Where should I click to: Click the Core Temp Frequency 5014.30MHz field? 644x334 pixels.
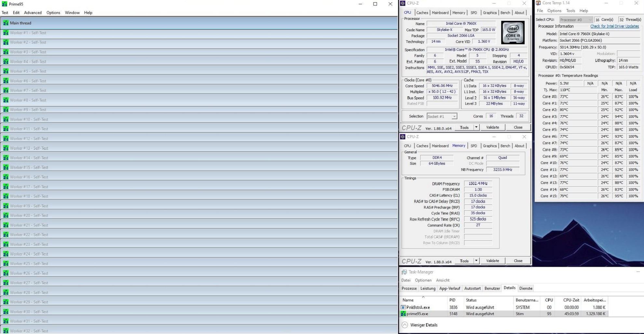pyautogui.click(x=599, y=47)
